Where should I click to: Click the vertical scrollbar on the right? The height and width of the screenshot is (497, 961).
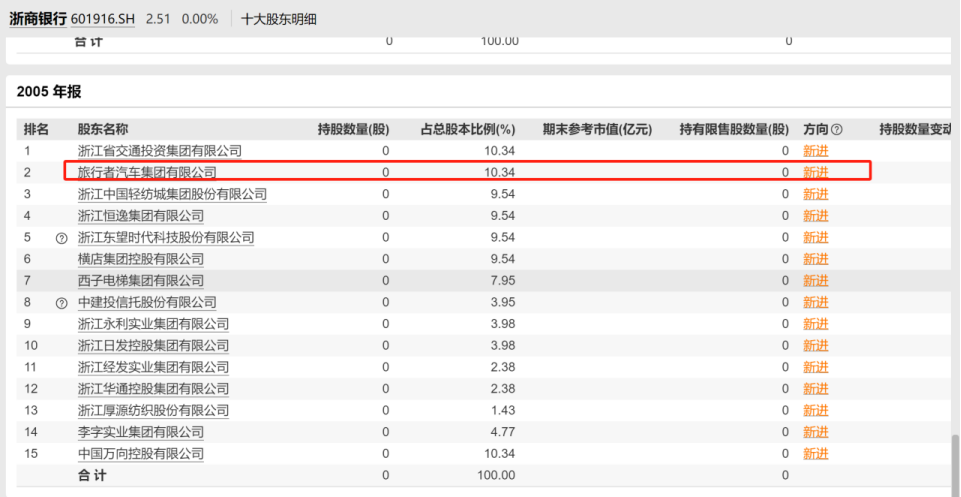point(955,460)
